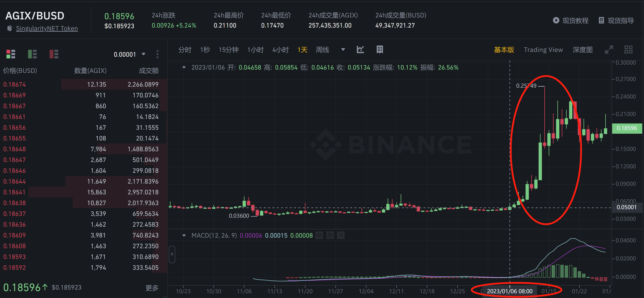Click token info icon beside SingularityNET Token
This screenshot has height=298, width=644.
(x=9, y=28)
